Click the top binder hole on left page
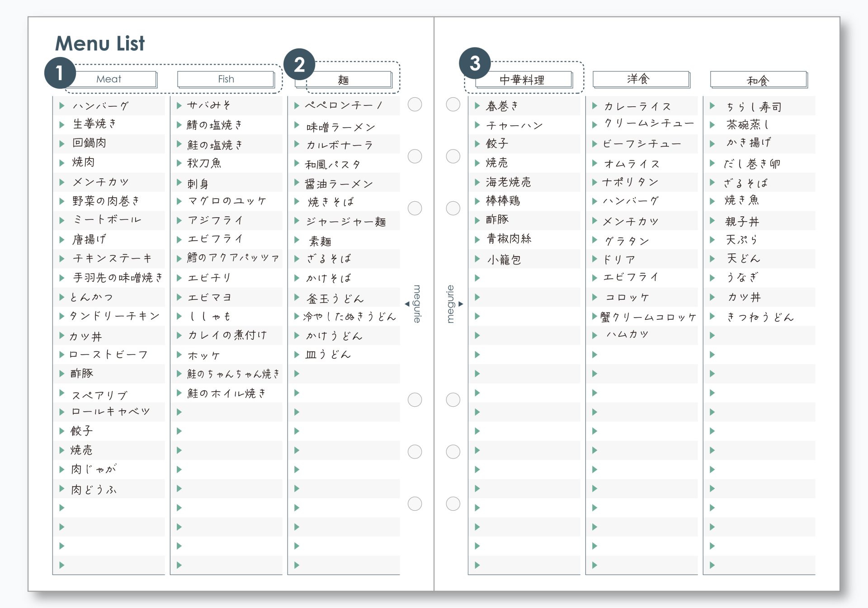The height and width of the screenshot is (608, 868). (415, 104)
